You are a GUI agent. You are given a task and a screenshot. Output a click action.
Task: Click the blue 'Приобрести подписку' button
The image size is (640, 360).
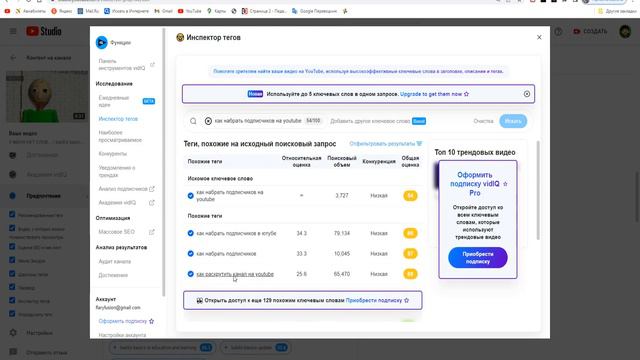coord(478,258)
